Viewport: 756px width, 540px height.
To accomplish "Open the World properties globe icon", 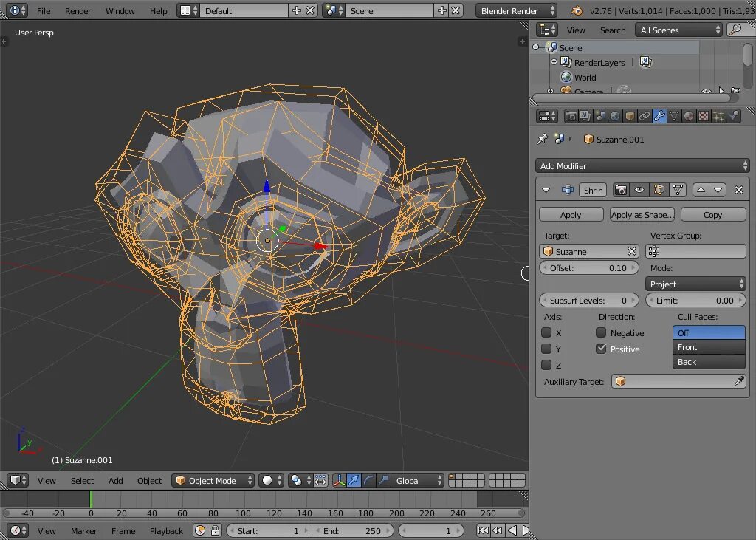I will click(x=615, y=116).
